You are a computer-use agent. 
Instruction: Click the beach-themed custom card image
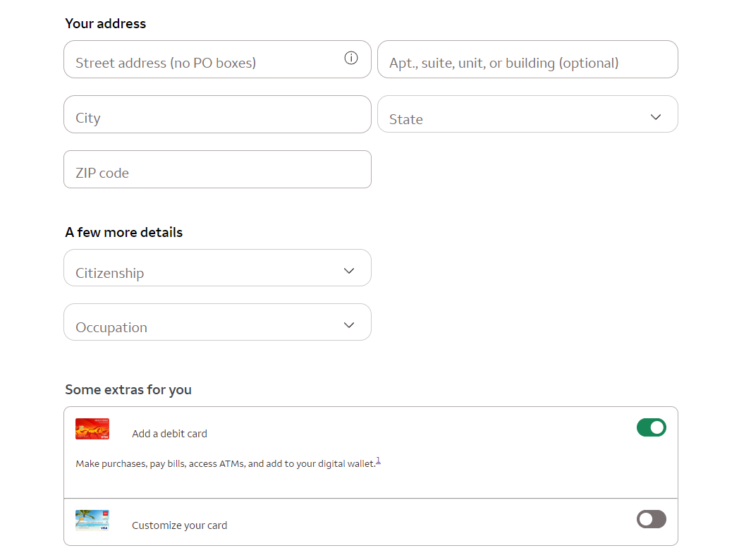pyautogui.click(x=92, y=521)
